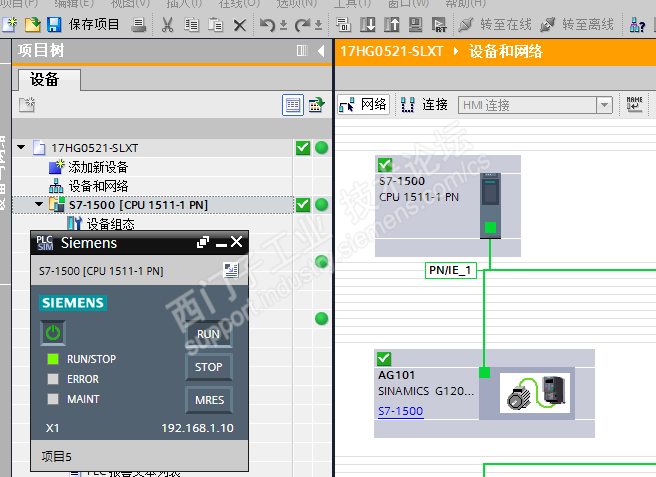Image resolution: width=656 pixels, height=477 pixels.
Task: Start runtime RT toolbar icon
Action: (439, 25)
